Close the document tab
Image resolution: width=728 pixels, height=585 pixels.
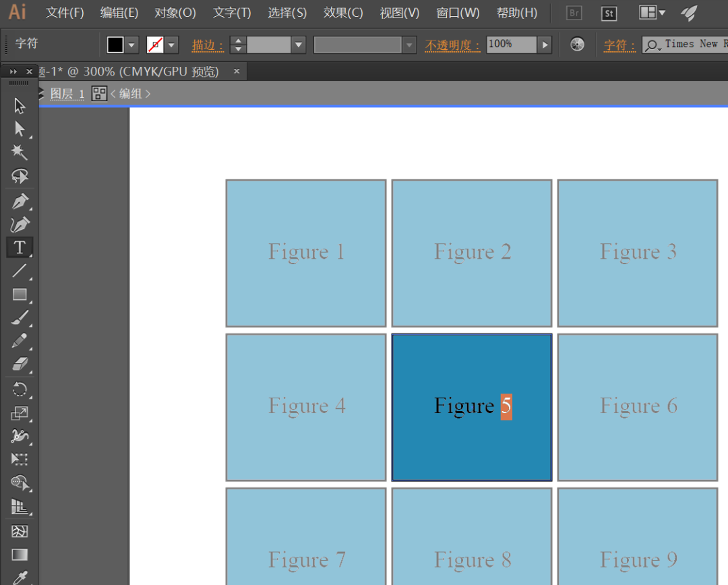(x=237, y=71)
